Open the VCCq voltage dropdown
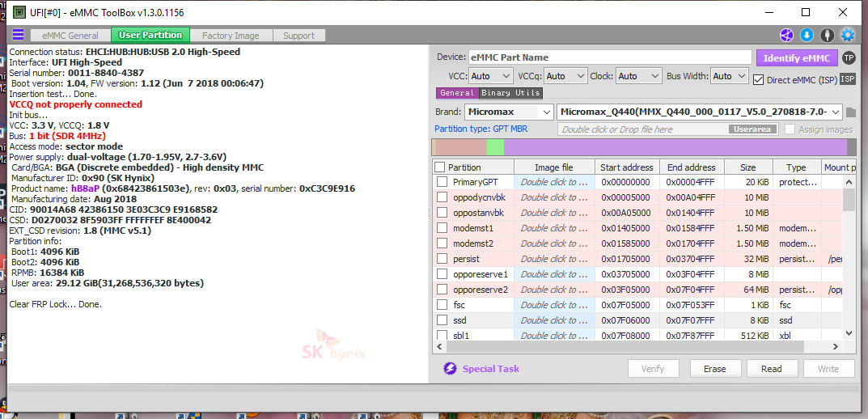868x419 pixels. click(x=565, y=76)
